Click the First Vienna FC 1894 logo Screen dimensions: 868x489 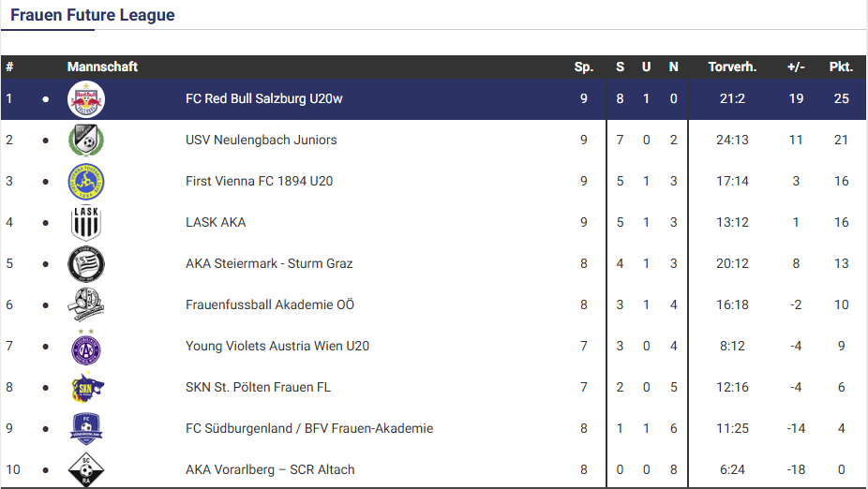tap(86, 182)
